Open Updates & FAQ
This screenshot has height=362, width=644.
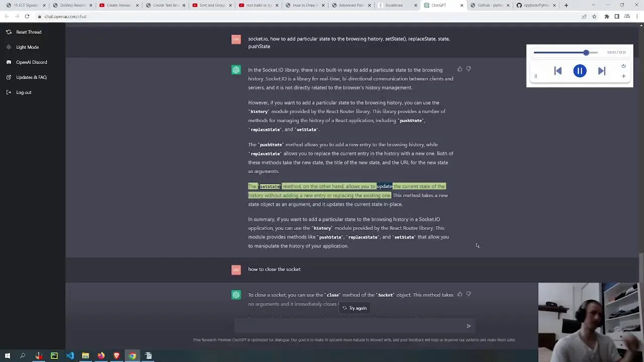point(31,77)
